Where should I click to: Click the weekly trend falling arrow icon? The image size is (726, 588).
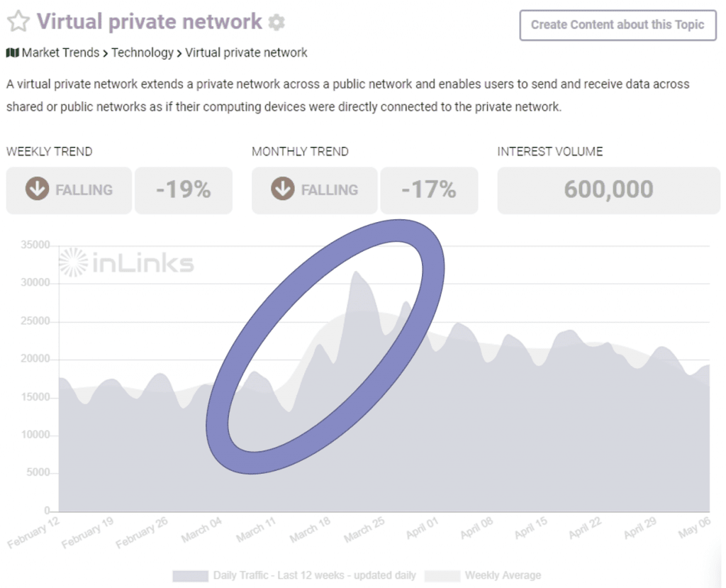click(37, 189)
